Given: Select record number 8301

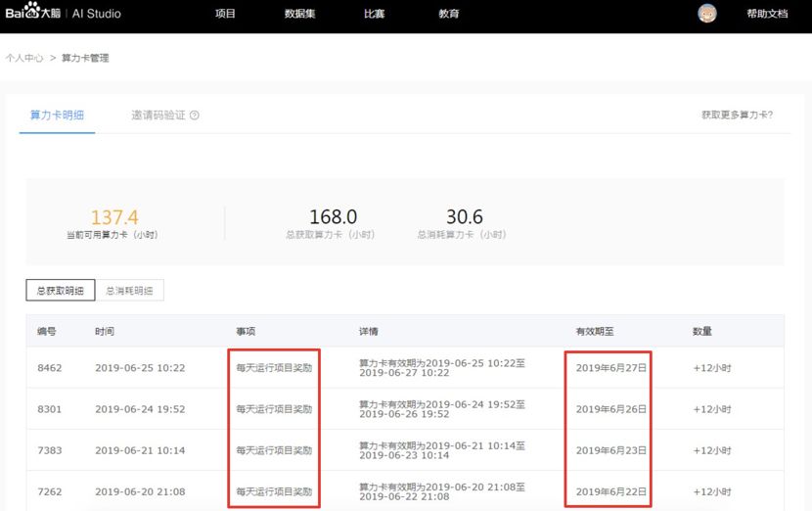Looking at the screenshot, I should [50, 409].
